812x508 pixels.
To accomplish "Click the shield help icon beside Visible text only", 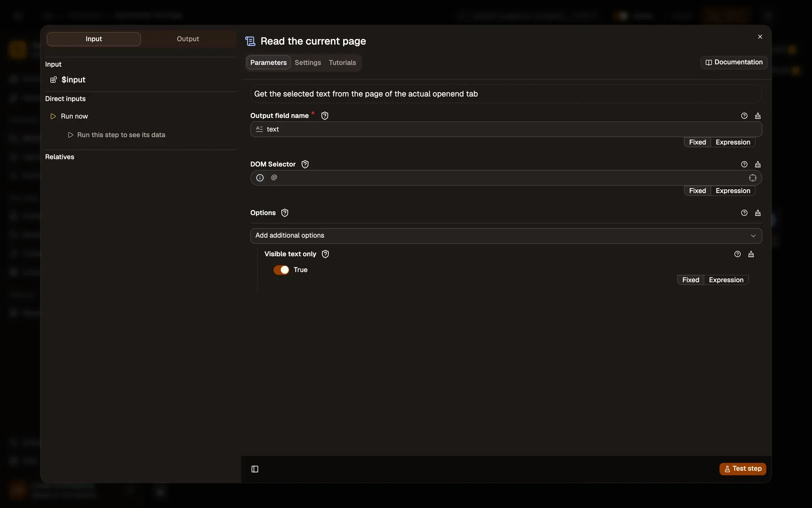I will point(325,254).
